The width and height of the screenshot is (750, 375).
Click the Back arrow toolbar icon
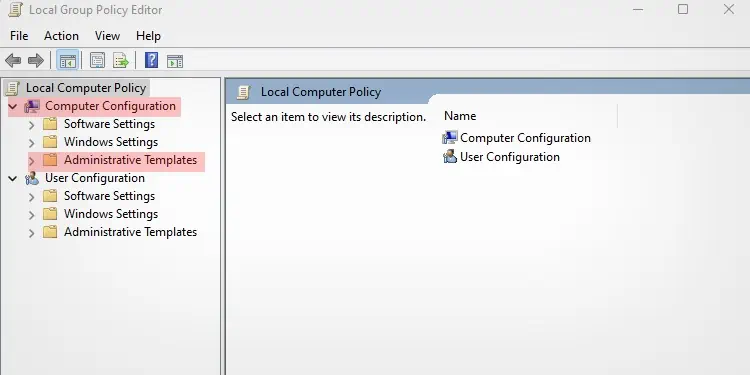pos(13,61)
